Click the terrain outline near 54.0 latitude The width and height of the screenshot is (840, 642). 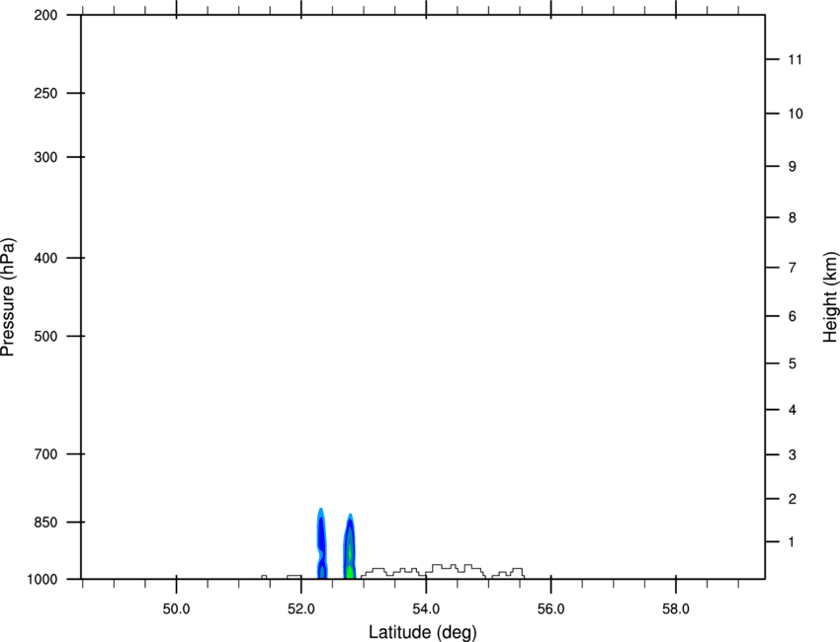tap(443, 571)
